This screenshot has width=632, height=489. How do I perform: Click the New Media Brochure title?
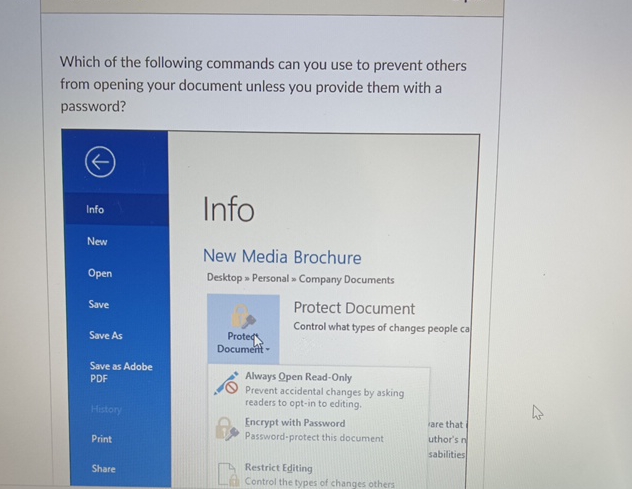tap(282, 257)
